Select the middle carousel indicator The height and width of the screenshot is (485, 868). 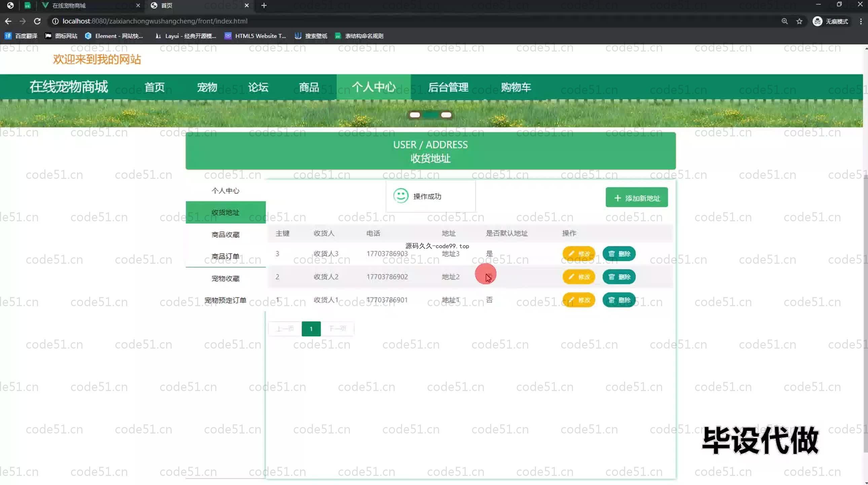tap(430, 115)
